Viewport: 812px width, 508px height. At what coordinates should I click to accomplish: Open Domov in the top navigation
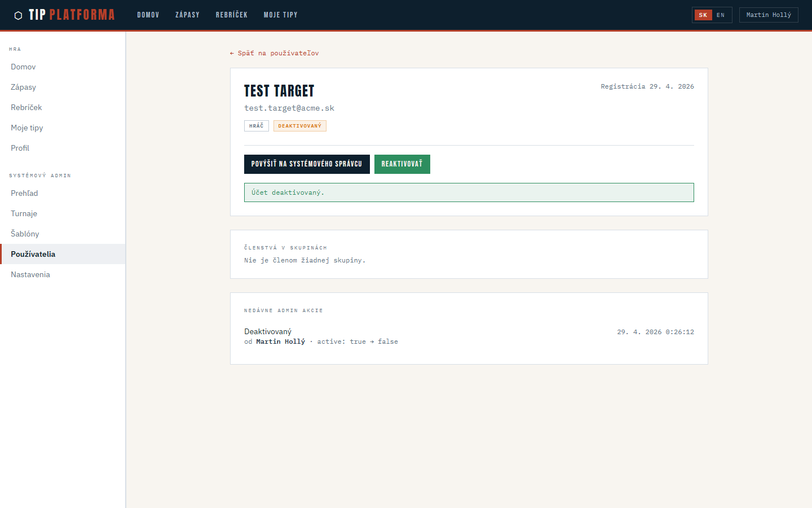point(148,15)
